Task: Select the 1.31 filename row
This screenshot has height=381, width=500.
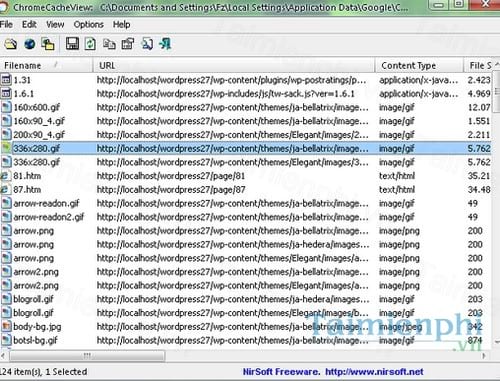Action: tap(22, 80)
